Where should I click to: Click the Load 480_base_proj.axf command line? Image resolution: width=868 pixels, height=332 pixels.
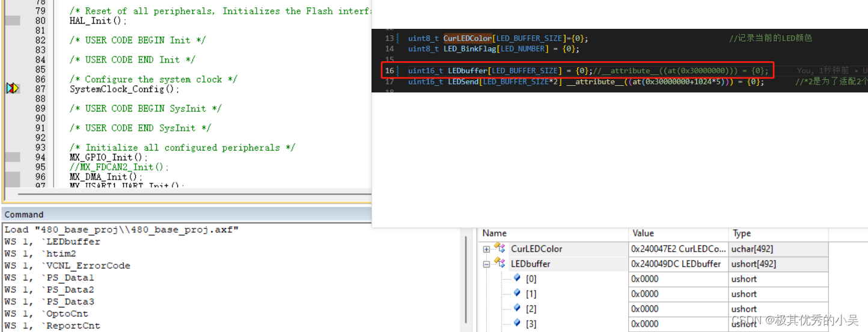121,229
